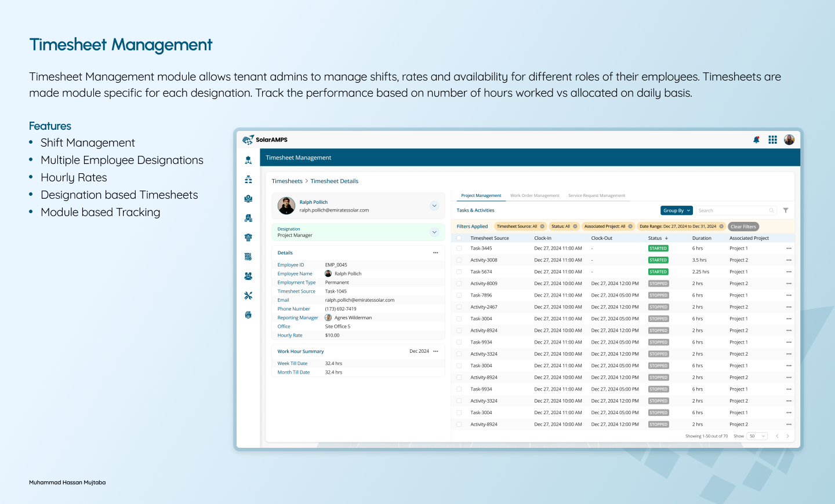Select the org hierarchy icon in the sidebar
835x504 pixels.
[x=248, y=179]
